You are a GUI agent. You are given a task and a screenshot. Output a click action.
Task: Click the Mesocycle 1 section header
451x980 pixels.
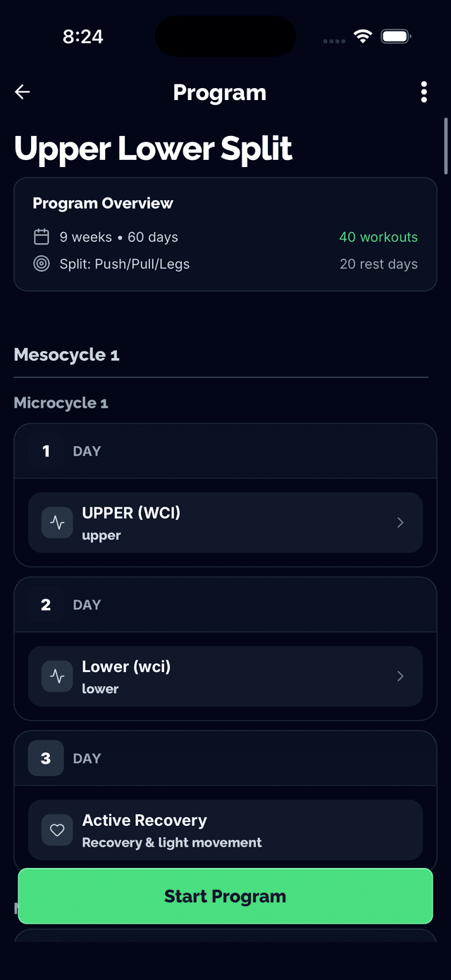point(67,355)
